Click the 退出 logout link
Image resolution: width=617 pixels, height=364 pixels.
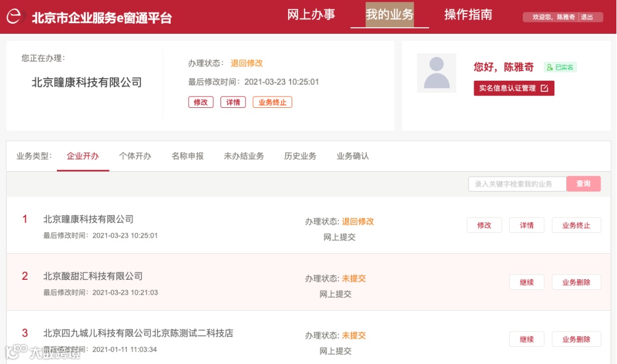[x=587, y=17]
